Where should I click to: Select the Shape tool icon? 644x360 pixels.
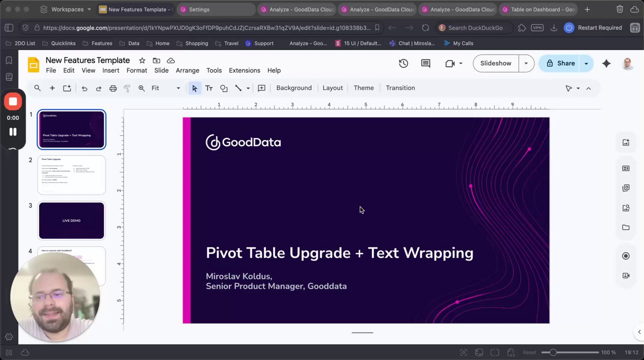224,88
